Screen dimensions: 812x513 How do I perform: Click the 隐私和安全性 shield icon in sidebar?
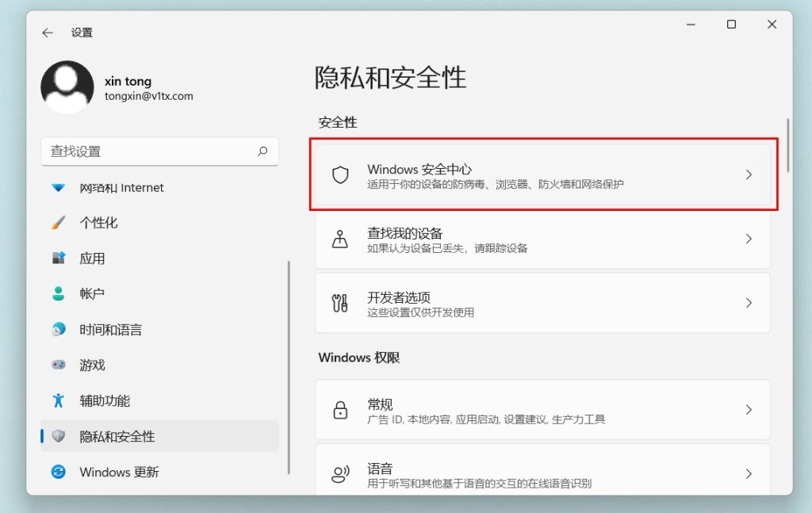click(x=59, y=436)
